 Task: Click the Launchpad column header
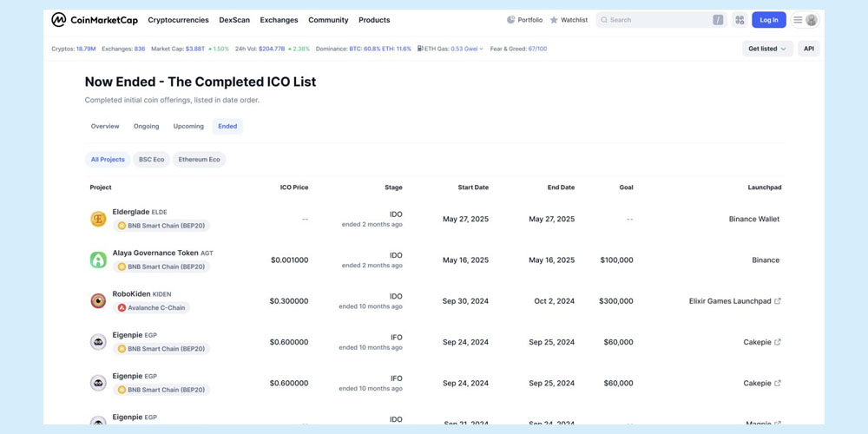[765, 187]
